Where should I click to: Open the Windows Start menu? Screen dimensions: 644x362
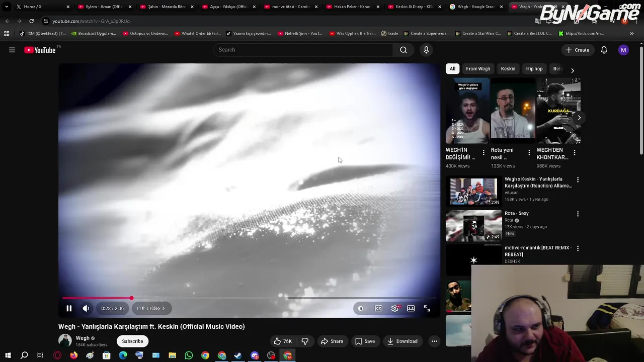[8, 355]
